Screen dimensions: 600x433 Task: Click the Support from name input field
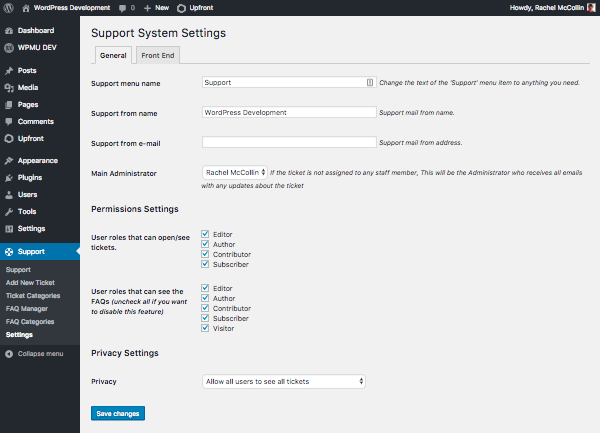289,112
